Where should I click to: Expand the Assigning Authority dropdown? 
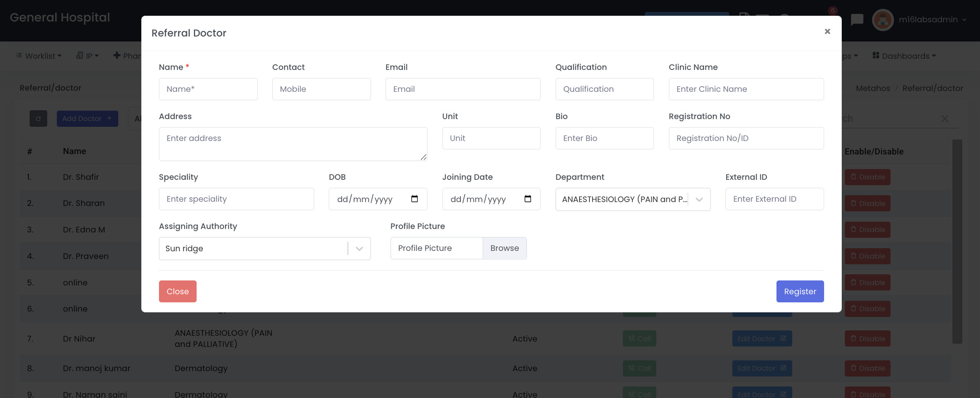(359, 249)
